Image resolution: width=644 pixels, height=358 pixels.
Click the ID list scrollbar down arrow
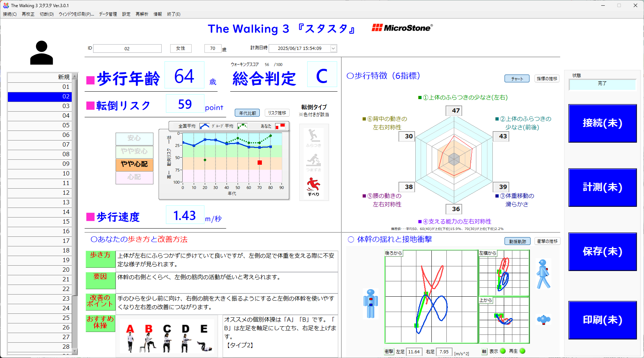(x=75, y=351)
